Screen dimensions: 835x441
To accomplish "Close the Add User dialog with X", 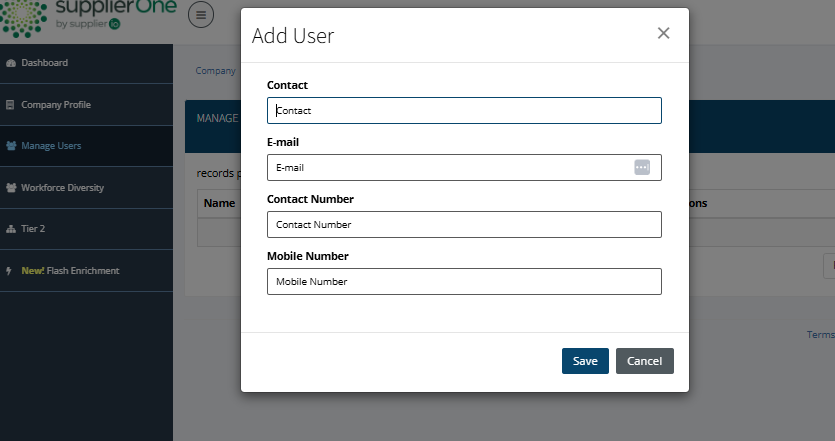I will point(663,33).
